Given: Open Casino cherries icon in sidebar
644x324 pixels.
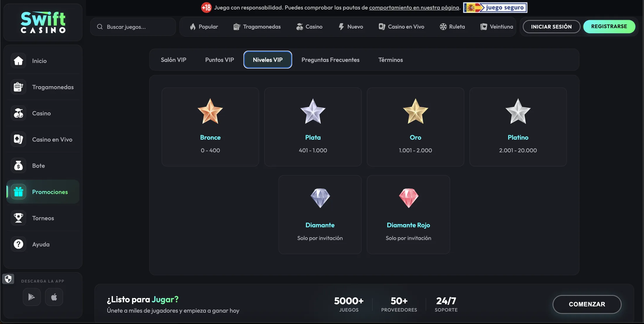Looking at the screenshot, I should (x=18, y=113).
